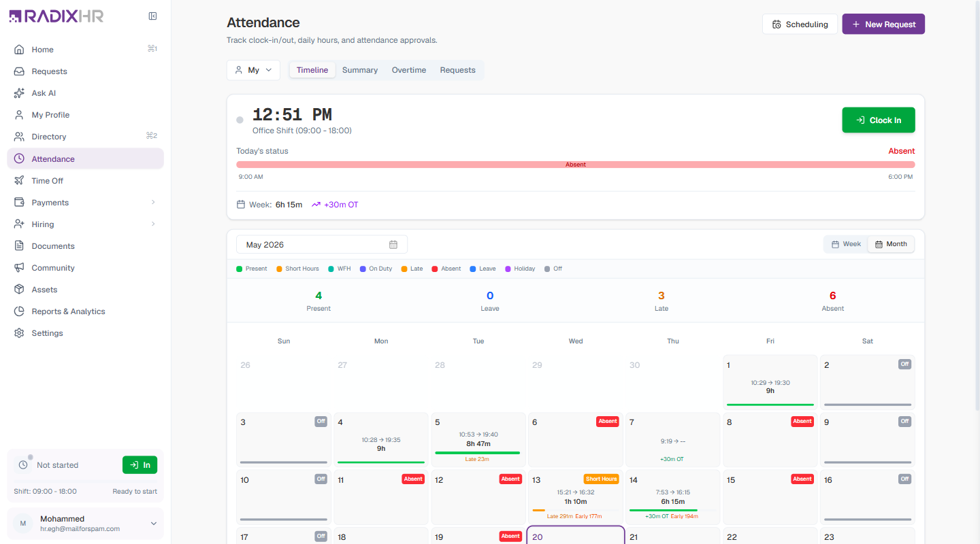This screenshot has height=544, width=980.
Task: Click the New Request button
Action: (x=883, y=24)
